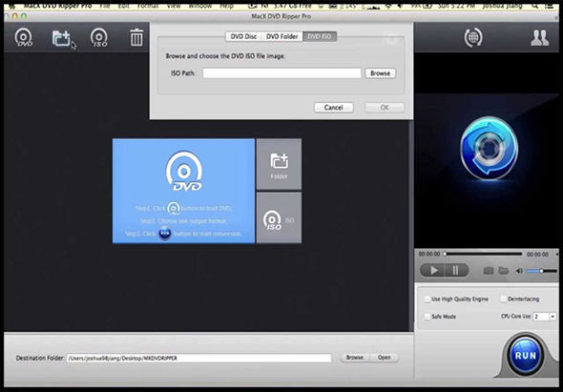Click the Destination Folder path field
The height and width of the screenshot is (392, 563).
[198, 358]
